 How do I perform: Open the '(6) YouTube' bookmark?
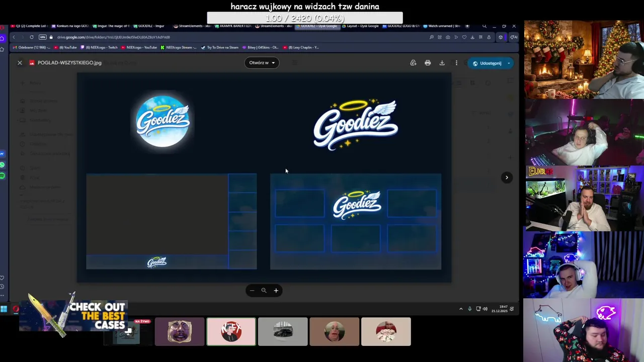[x=65, y=47]
